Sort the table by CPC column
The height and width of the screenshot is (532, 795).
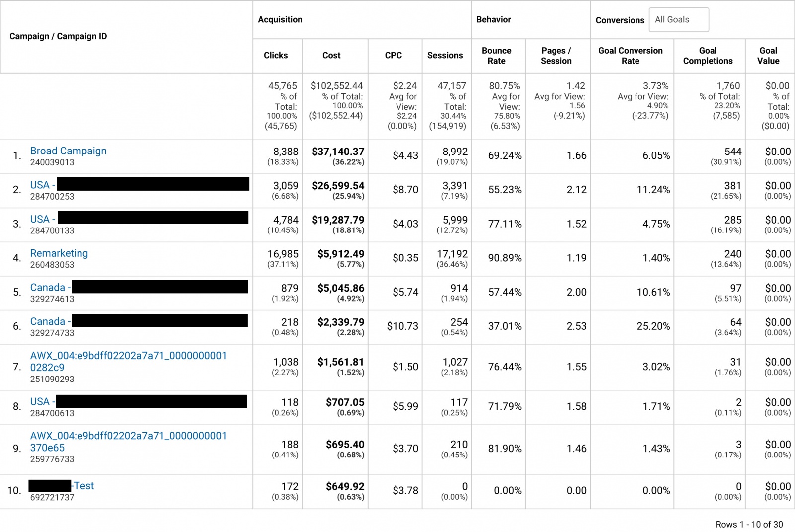(x=394, y=56)
